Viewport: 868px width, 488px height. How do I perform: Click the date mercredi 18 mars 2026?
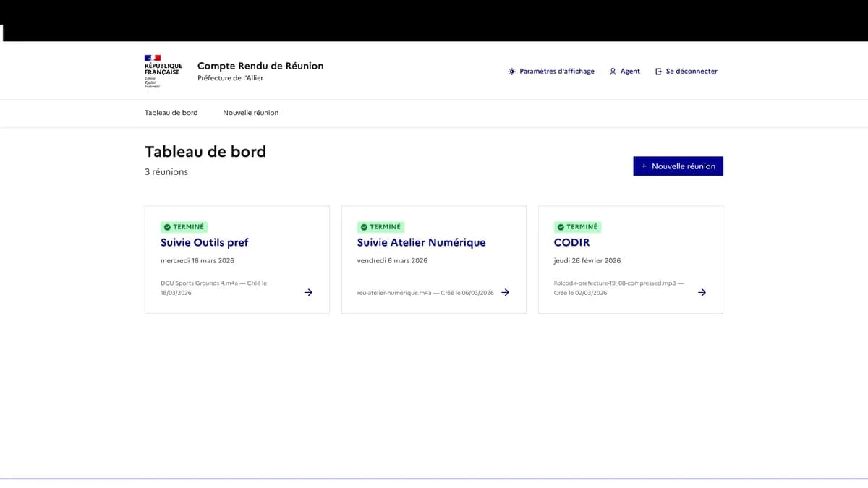coord(197,261)
